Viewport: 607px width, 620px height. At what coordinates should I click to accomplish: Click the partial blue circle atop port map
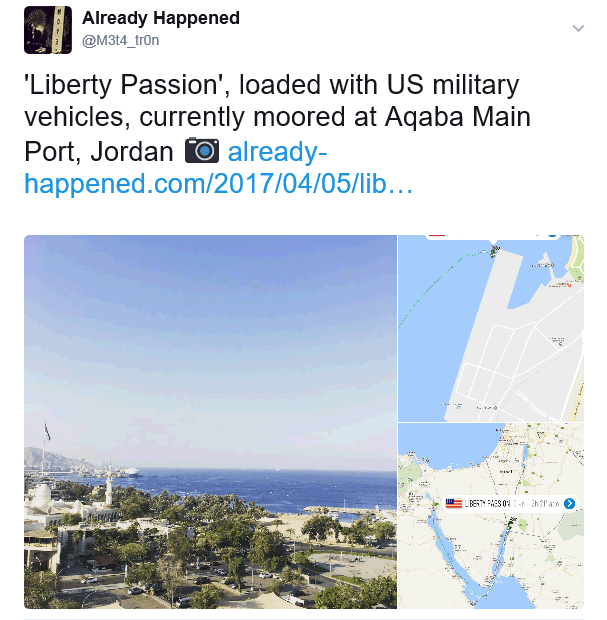click(552, 236)
